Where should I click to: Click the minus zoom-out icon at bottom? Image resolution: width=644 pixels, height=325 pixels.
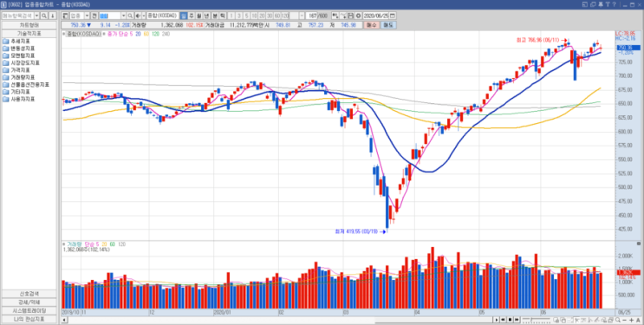624,320
